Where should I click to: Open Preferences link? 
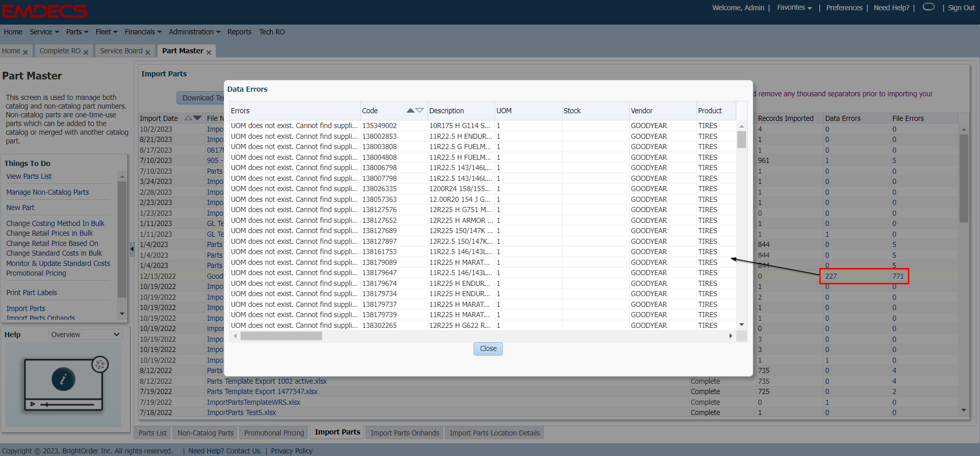tap(844, 8)
